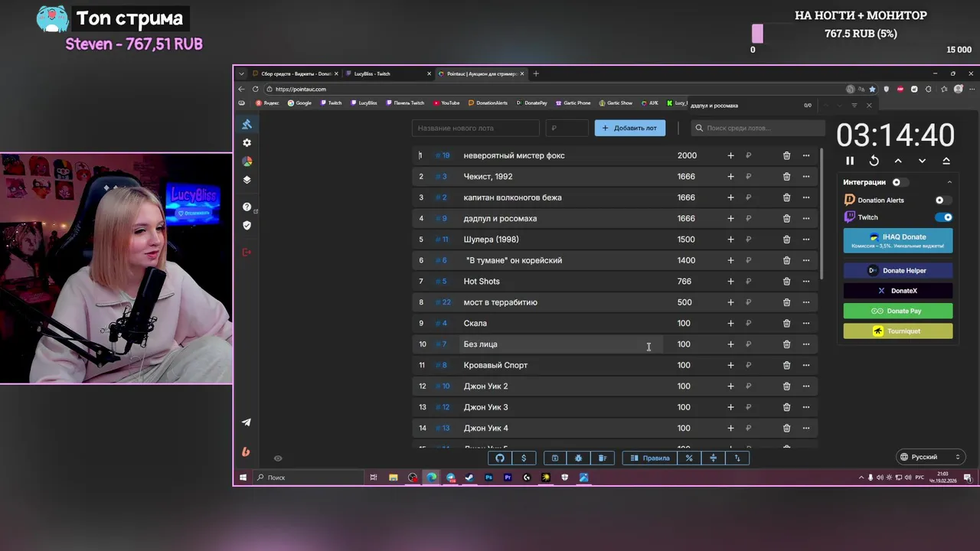This screenshot has height=551, width=980.
Task: Toggle the eye visibility icon at bottom left
Action: coord(278,458)
